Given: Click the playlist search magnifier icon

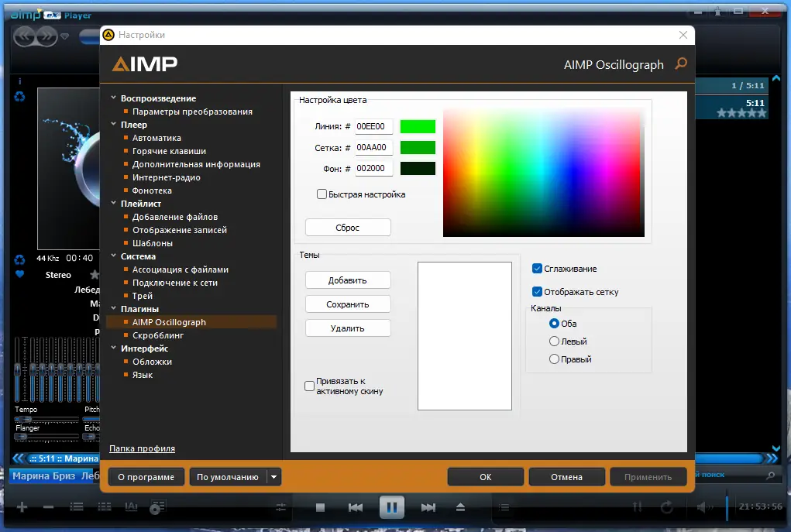Looking at the screenshot, I should (770, 475).
